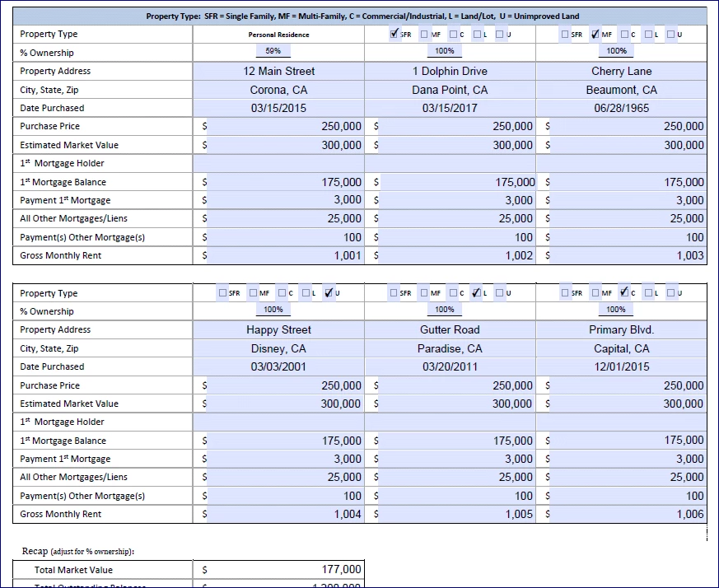Uncheck SFR box for 1 Dolphin Drive
Viewport: 719px width, 588px height.
pyautogui.click(x=394, y=34)
